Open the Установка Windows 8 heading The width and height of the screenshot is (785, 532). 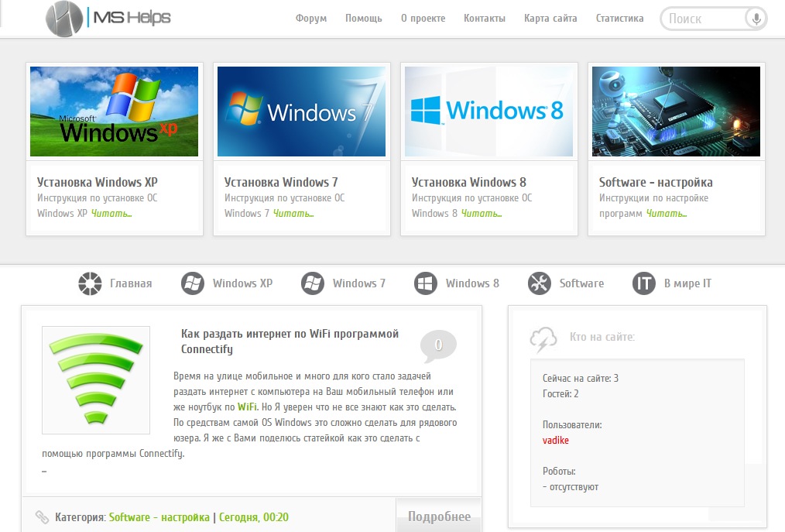pos(468,182)
